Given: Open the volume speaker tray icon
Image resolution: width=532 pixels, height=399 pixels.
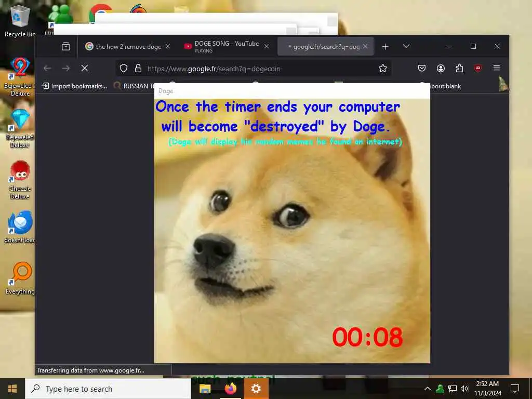Looking at the screenshot, I should coord(464,389).
